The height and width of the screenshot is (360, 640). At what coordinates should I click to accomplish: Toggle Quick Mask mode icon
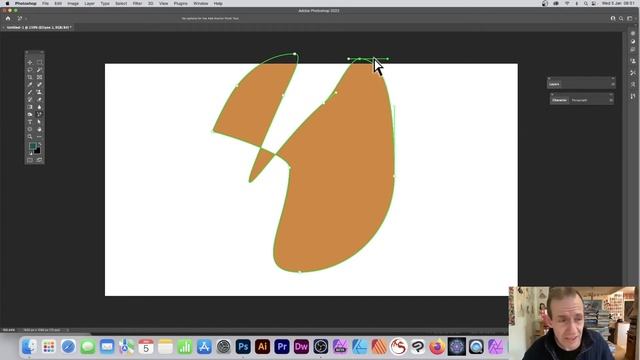click(x=30, y=160)
